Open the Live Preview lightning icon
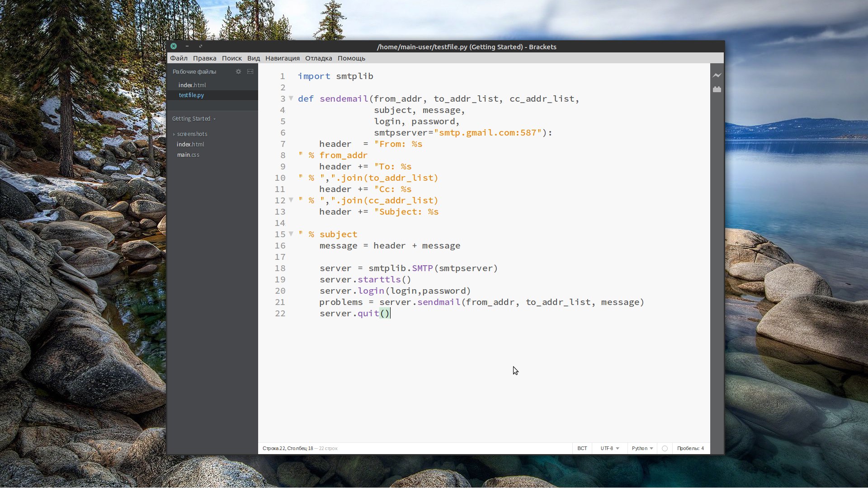This screenshot has height=488, width=868. point(717,75)
